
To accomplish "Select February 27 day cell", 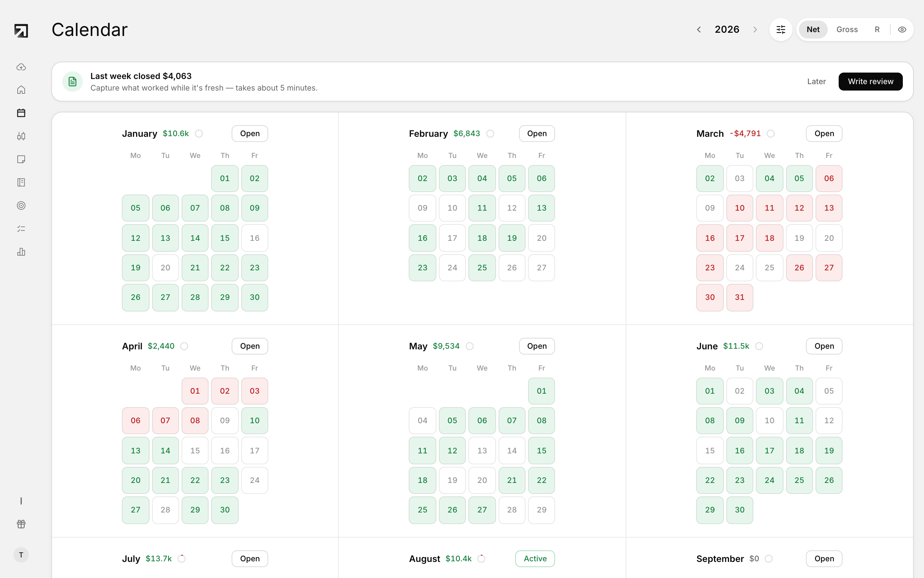I will point(542,268).
